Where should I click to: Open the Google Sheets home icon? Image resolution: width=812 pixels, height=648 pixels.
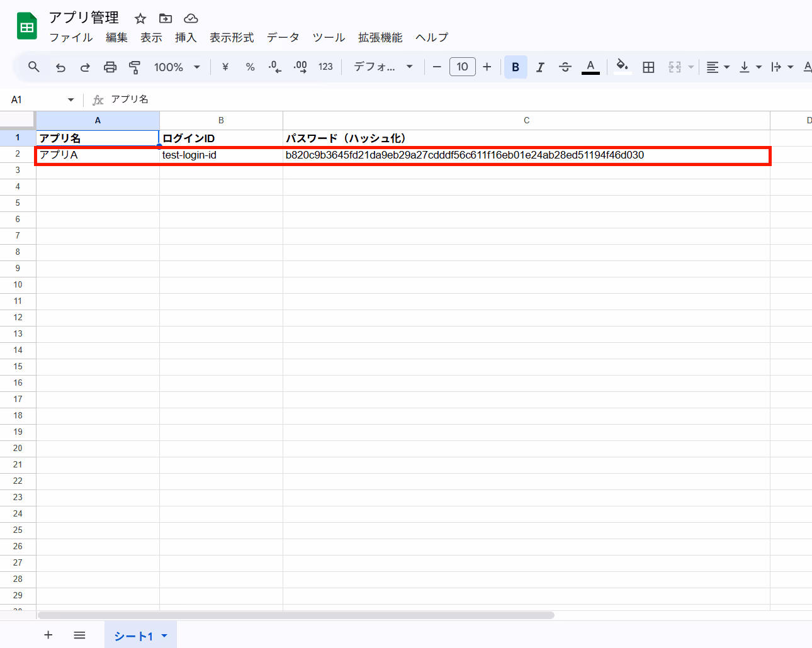[x=27, y=26]
